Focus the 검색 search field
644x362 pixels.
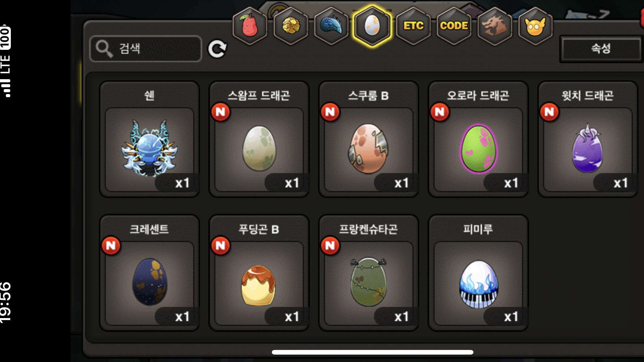pyautogui.click(x=146, y=49)
